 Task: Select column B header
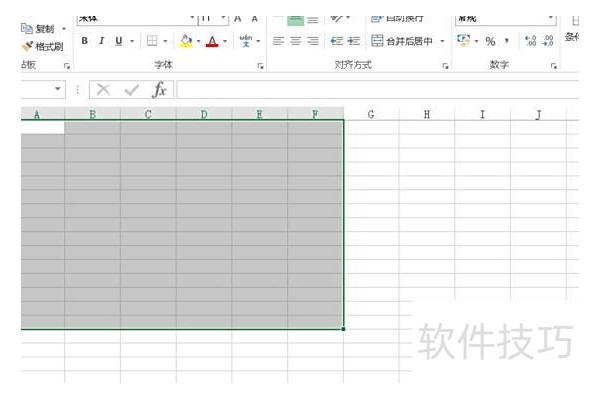(92, 114)
